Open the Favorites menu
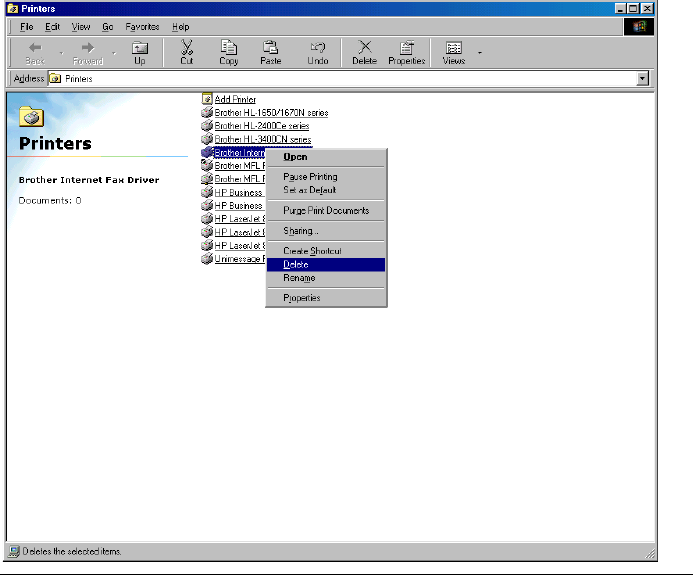 [142, 26]
